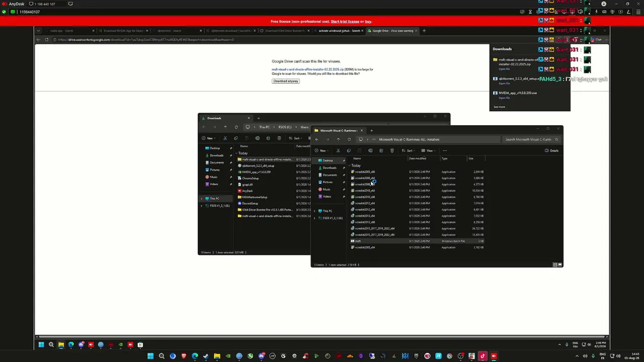Add a new tab in Runtimes Explorer window
The height and width of the screenshot is (362, 644).
pos(371,130)
